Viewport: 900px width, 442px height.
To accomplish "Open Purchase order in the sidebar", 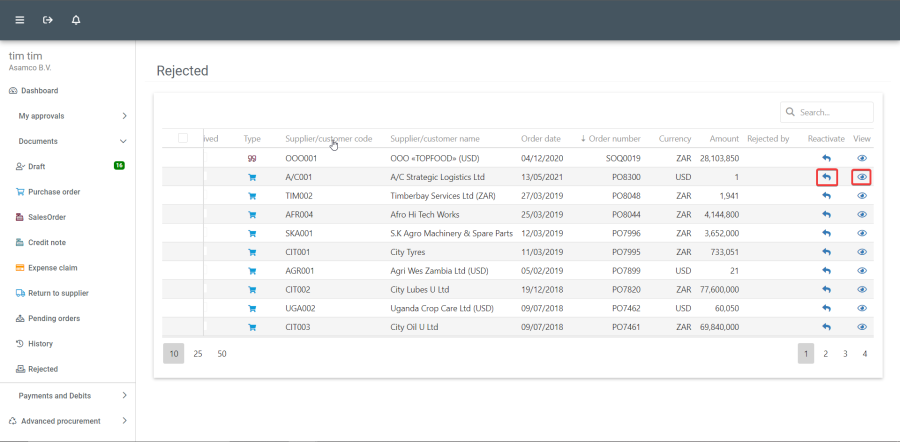I will click(x=56, y=192).
